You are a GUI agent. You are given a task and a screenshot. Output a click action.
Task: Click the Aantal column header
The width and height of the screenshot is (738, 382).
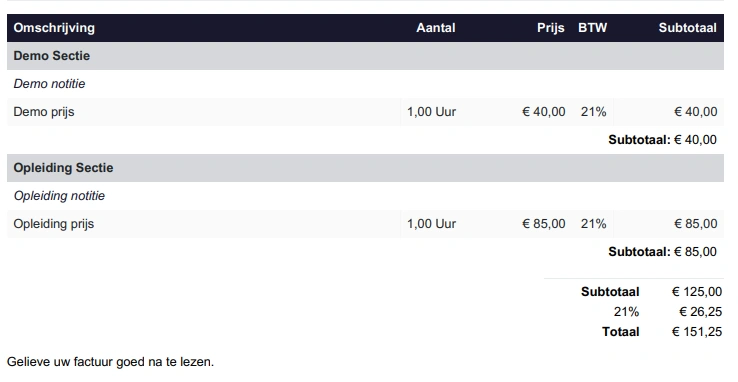pos(435,28)
